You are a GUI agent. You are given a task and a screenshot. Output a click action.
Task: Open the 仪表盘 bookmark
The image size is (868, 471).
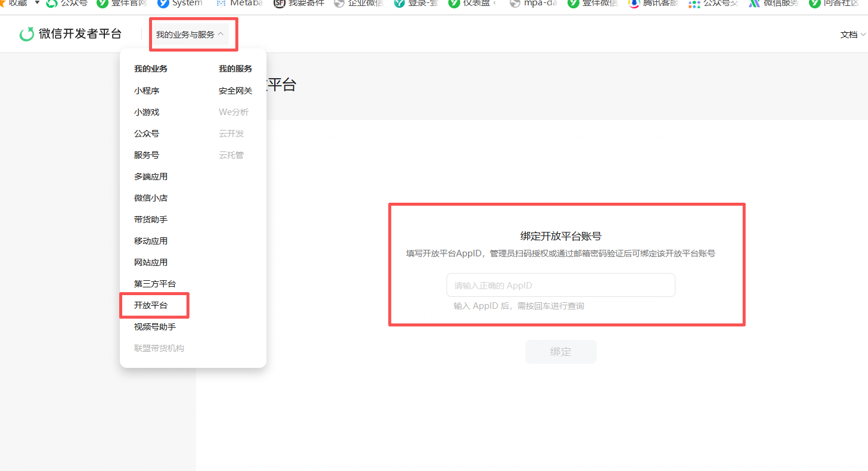click(x=473, y=3)
